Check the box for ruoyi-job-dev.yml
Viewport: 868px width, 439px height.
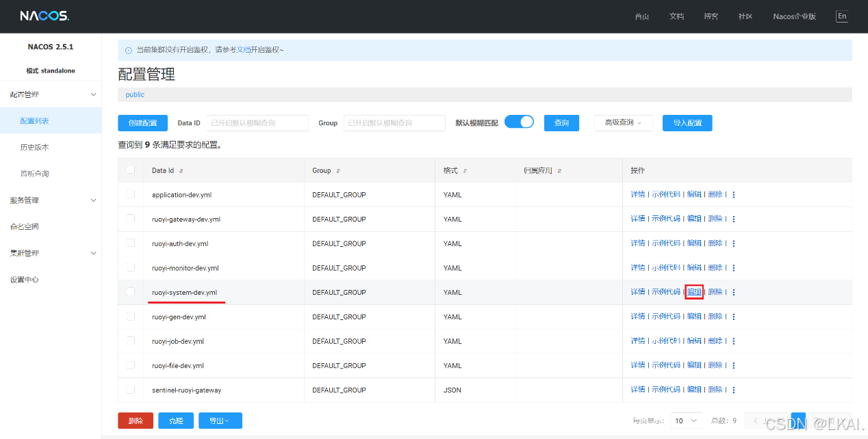131,341
